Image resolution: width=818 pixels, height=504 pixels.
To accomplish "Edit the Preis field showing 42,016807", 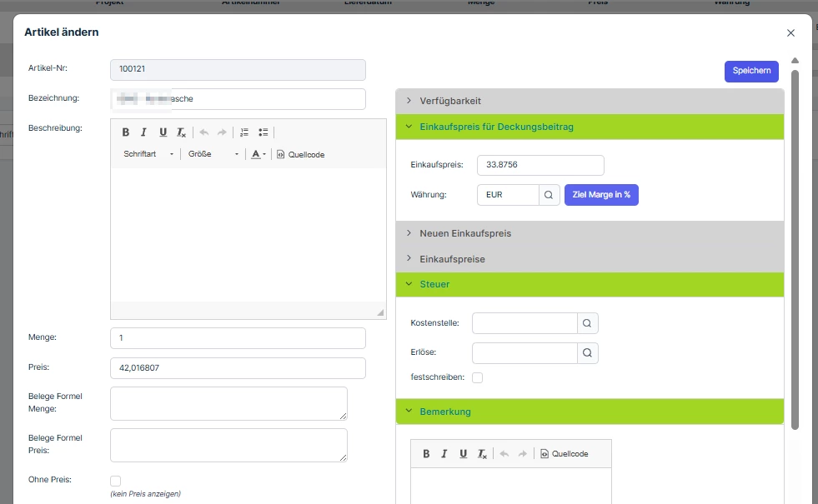I will tap(238, 368).
